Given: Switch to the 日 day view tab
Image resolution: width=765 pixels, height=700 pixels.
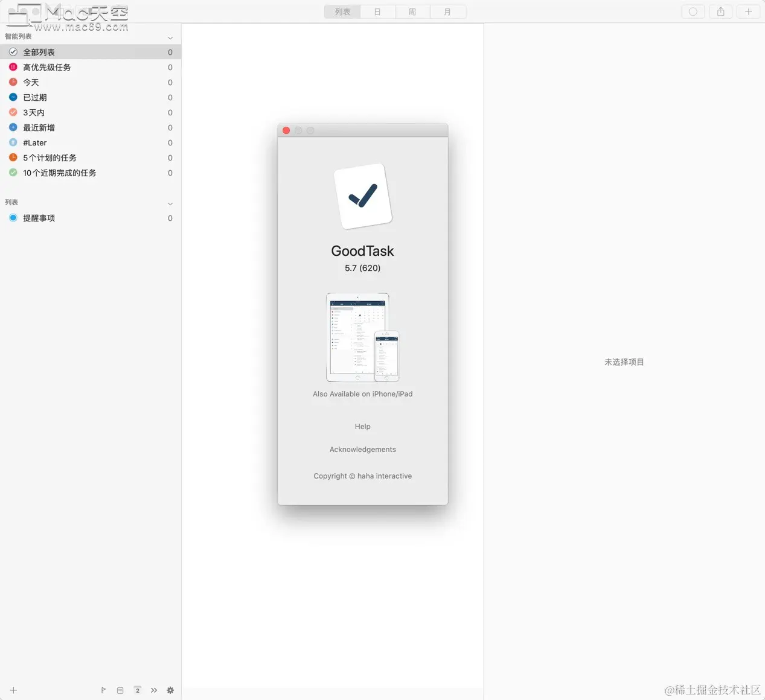Looking at the screenshot, I should pyautogui.click(x=377, y=11).
